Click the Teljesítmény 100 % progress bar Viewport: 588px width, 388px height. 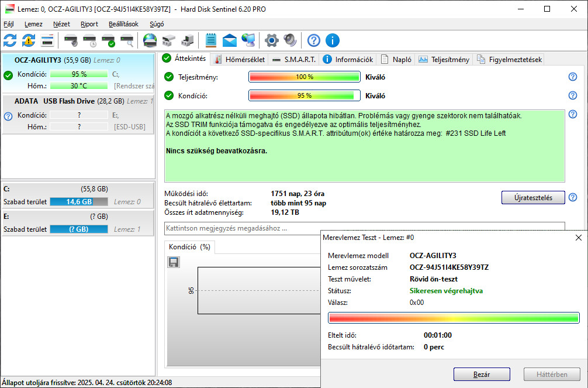point(304,77)
